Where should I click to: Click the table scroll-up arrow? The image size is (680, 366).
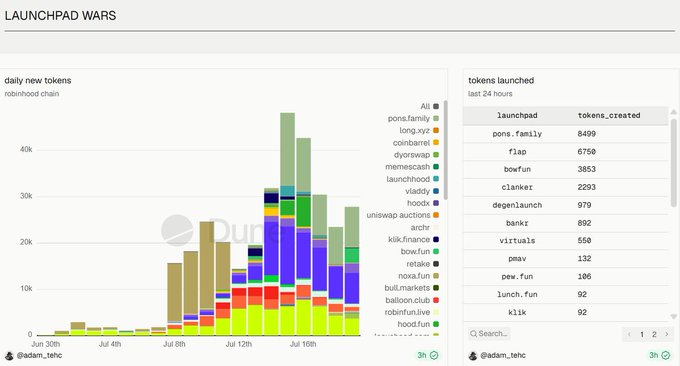[673, 112]
